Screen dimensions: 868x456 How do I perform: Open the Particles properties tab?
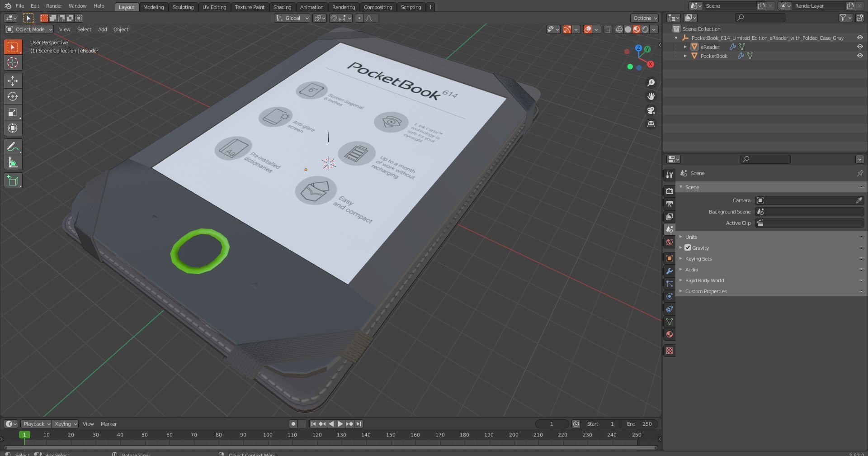[670, 284]
